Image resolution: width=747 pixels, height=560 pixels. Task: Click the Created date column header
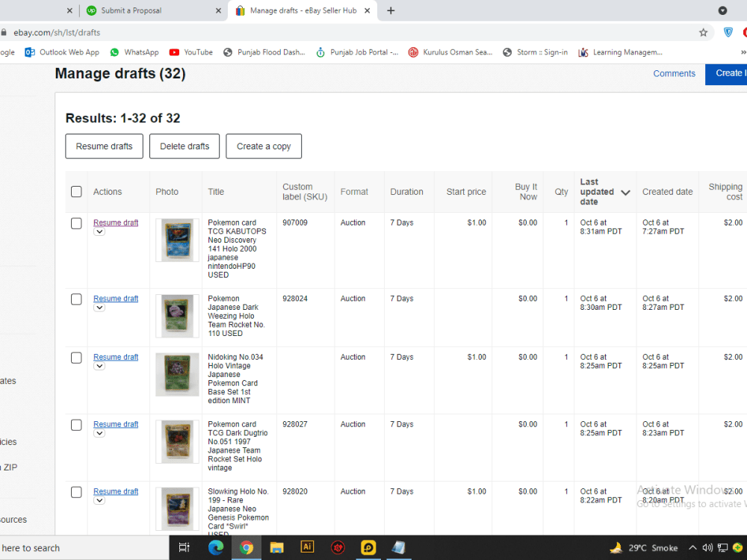click(x=667, y=192)
